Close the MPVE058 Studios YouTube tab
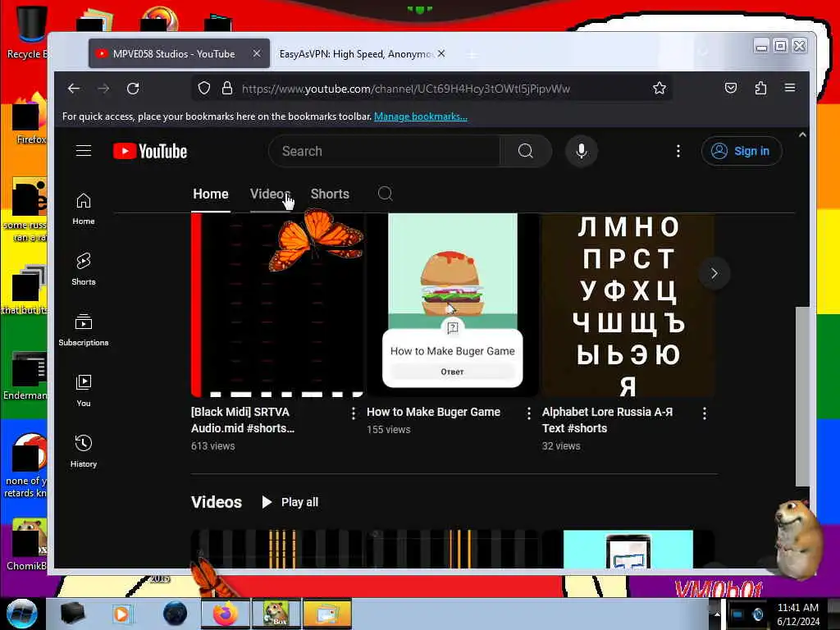 tap(257, 53)
